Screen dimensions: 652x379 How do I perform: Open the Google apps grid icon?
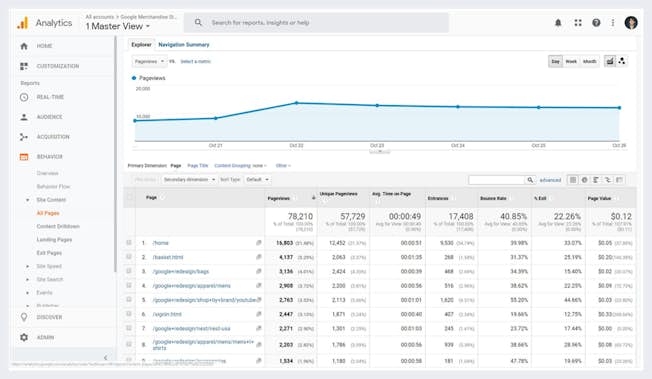pos(578,23)
